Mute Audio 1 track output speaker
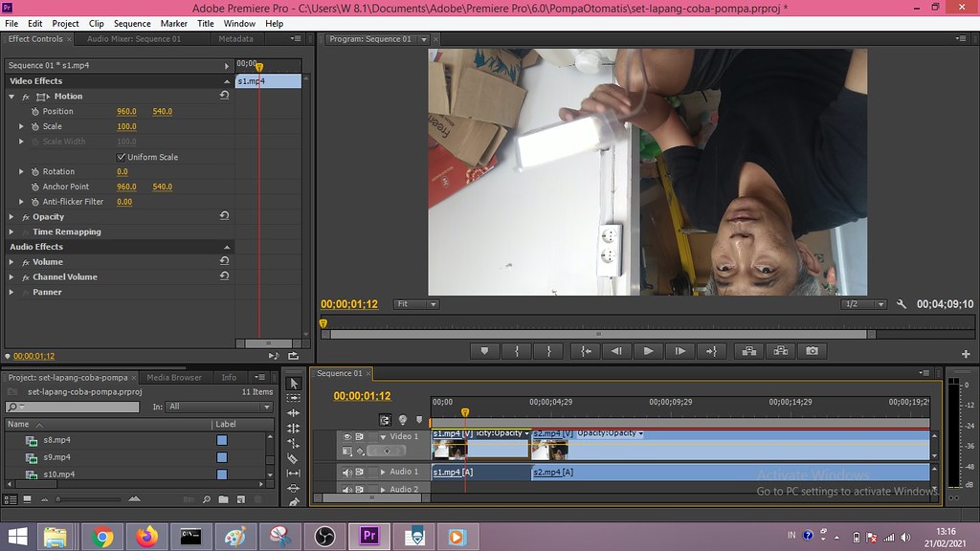Viewport: 980px width, 551px height. click(346, 472)
